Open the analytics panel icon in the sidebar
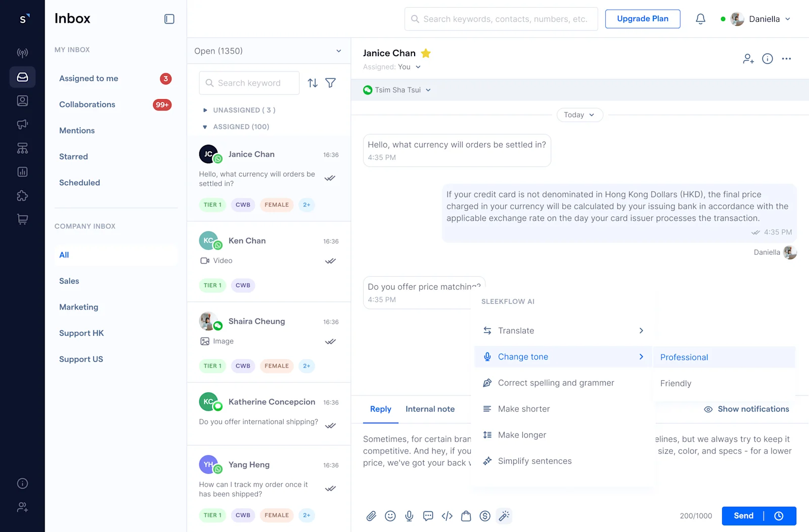 (x=22, y=171)
